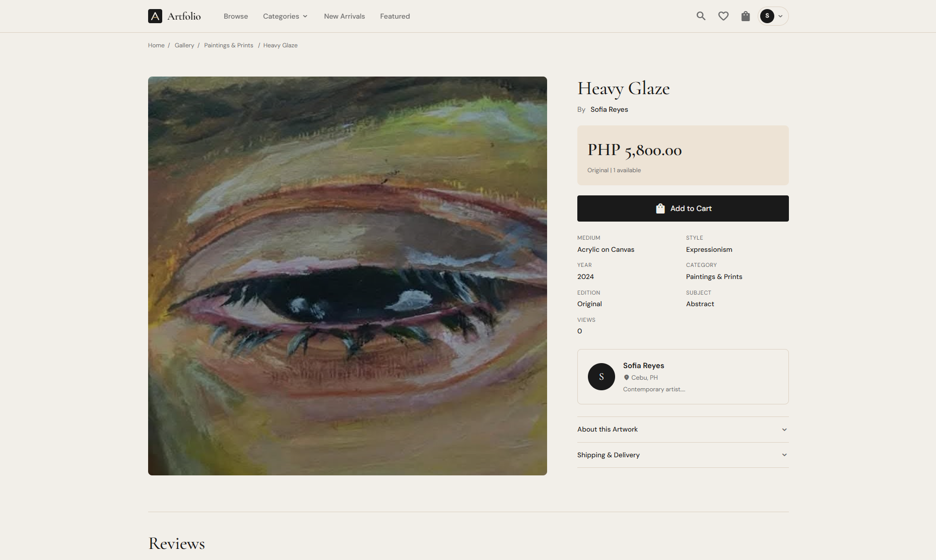Open the Categories dropdown
Image resolution: width=936 pixels, height=560 pixels.
[x=285, y=16]
